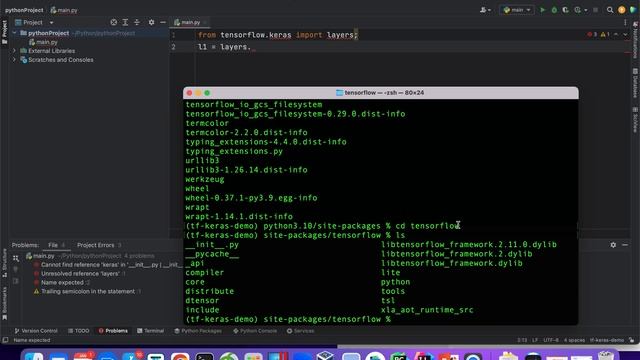This screenshot has height=360, width=640.
Task: Go to previous highlighted error arrow
Action: tap(616, 35)
